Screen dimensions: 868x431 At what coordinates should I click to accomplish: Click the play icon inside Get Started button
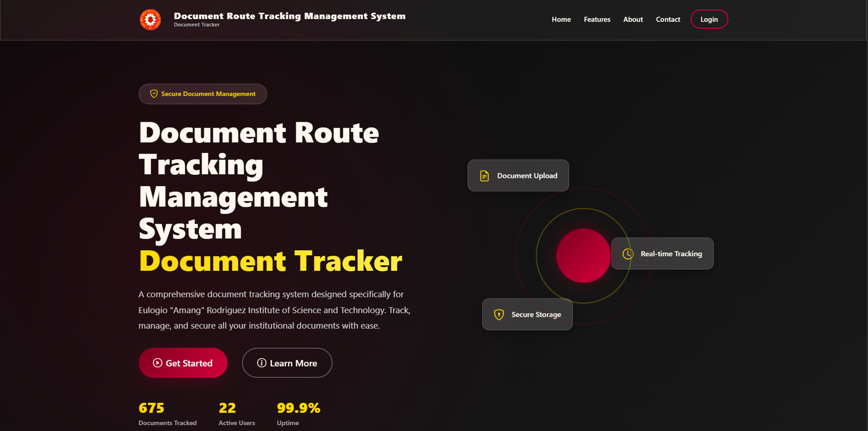click(x=157, y=363)
